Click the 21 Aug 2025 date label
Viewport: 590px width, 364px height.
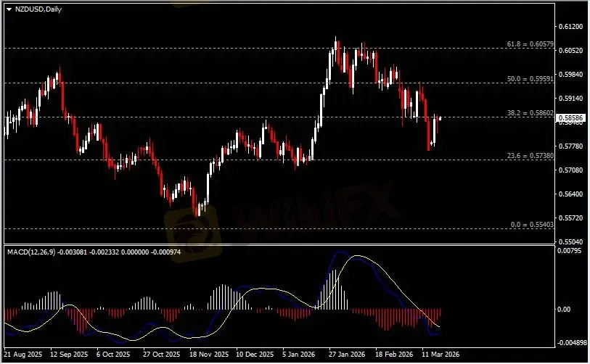pos(24,356)
